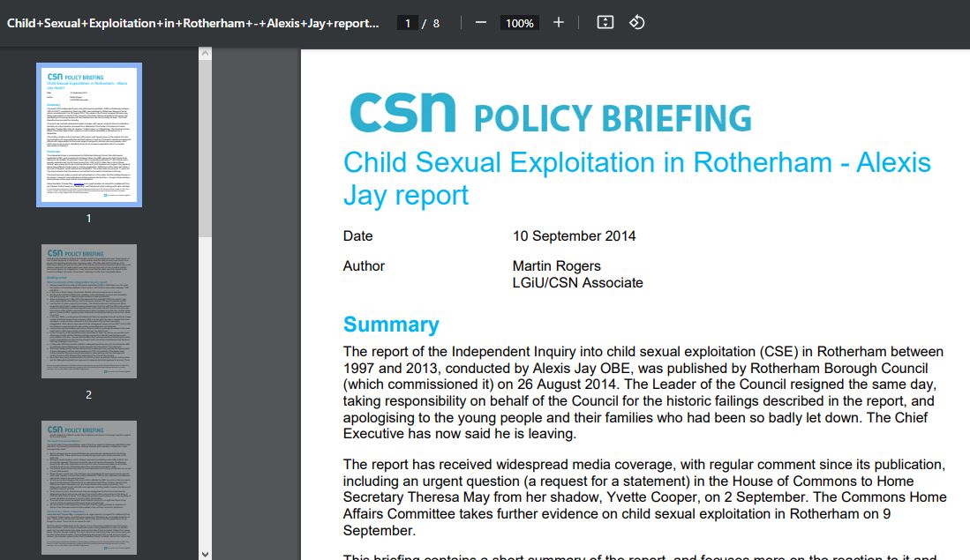This screenshot has width=970, height=560.
Task: Open the third page thumbnail
Action: (89, 488)
